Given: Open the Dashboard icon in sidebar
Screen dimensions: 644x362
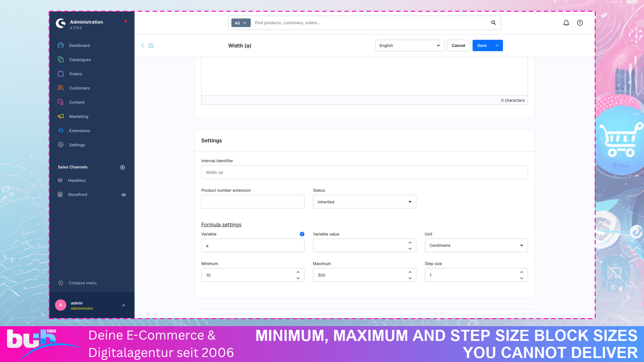Looking at the screenshot, I should coord(61,45).
